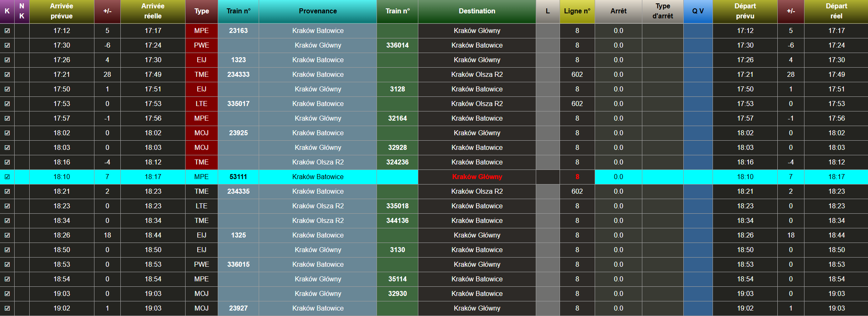Select train number 234335 cell
The width and height of the screenshot is (868, 316).
tap(238, 191)
